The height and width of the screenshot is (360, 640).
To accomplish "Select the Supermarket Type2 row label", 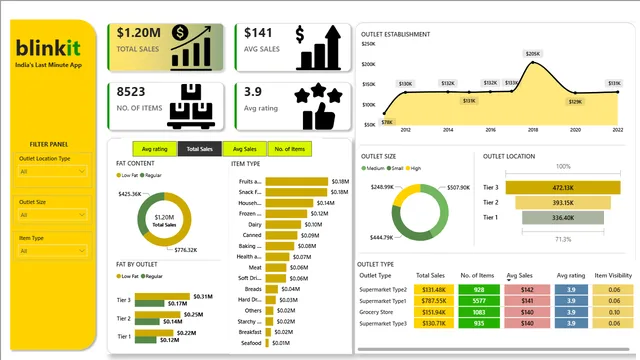I will 383,289.
